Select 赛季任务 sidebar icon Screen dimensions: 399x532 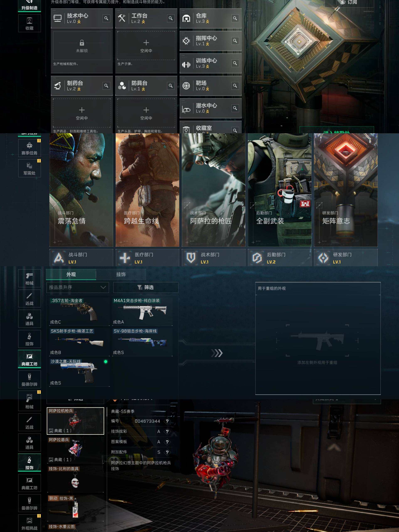pos(29,148)
